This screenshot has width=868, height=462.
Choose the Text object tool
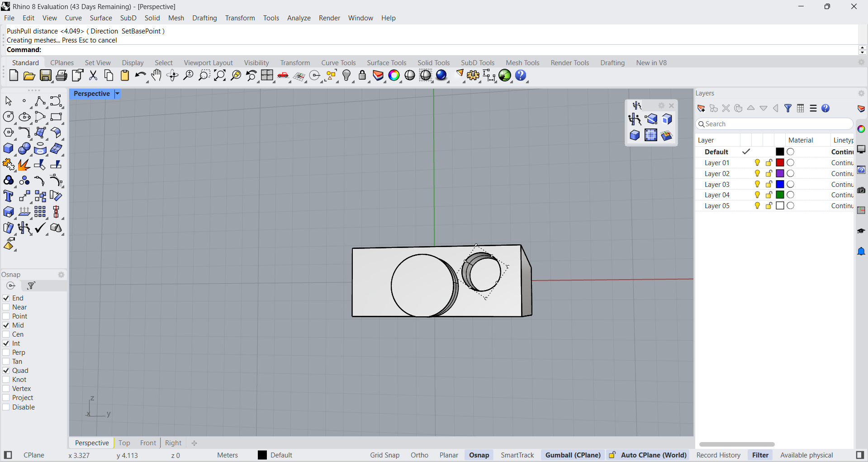(x=9, y=196)
